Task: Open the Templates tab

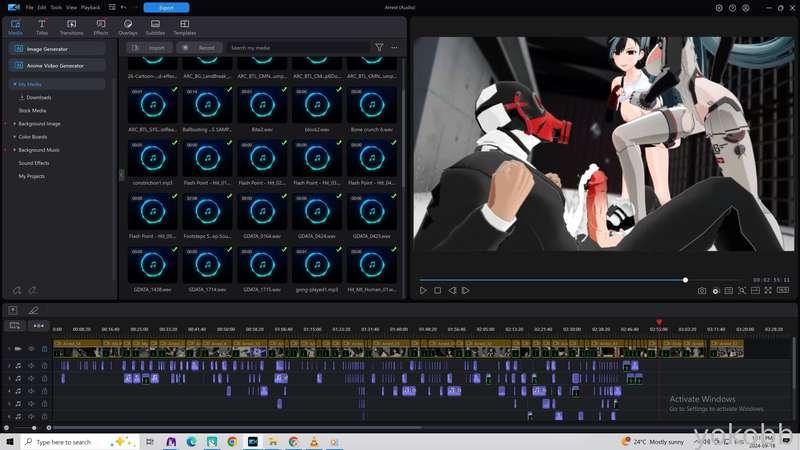Action: coord(184,27)
